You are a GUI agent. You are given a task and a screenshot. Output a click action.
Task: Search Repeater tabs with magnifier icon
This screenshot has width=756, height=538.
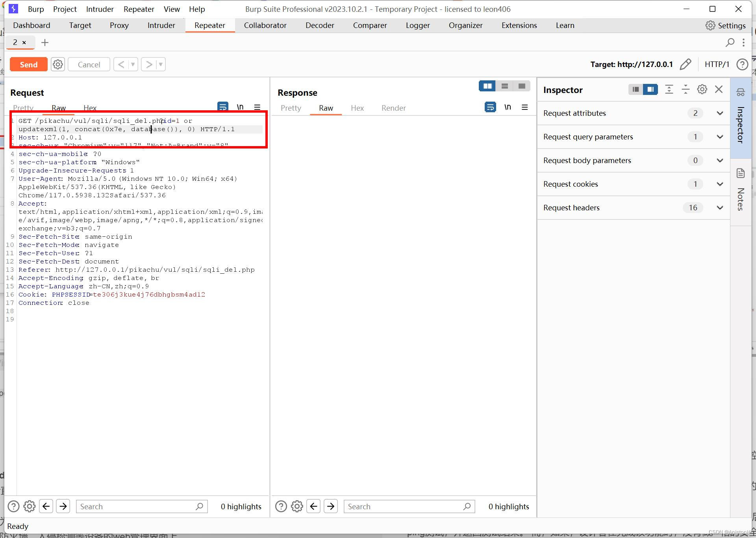(730, 43)
